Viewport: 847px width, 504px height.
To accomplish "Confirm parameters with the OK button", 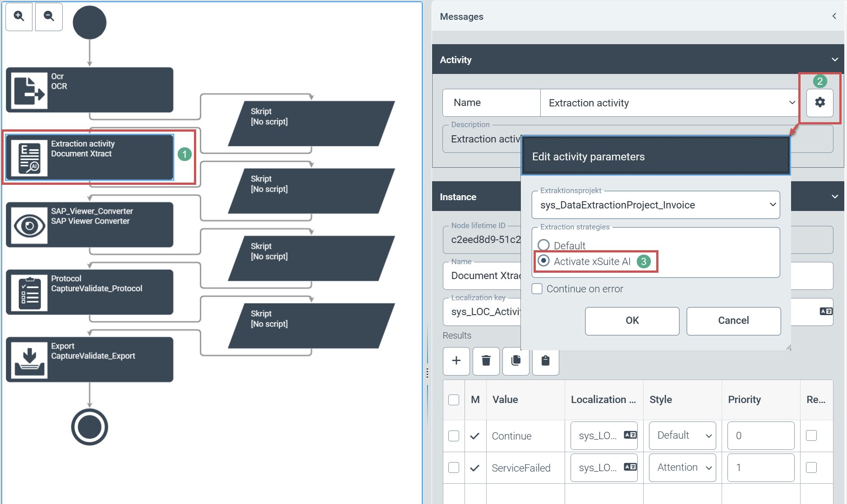I will click(x=632, y=321).
